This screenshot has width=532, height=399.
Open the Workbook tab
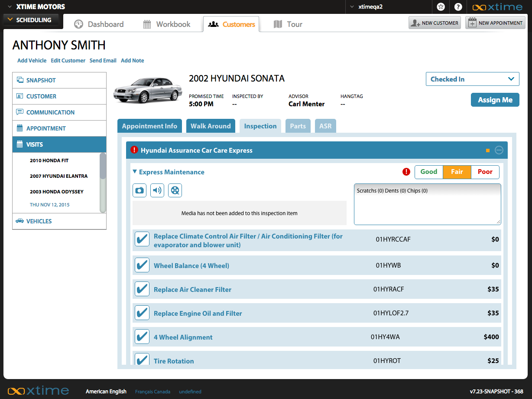click(x=167, y=24)
